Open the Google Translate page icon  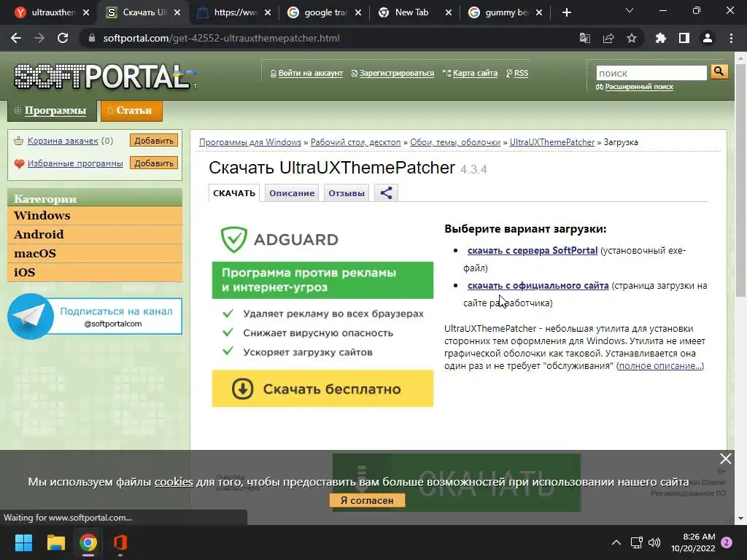pyautogui.click(x=584, y=38)
